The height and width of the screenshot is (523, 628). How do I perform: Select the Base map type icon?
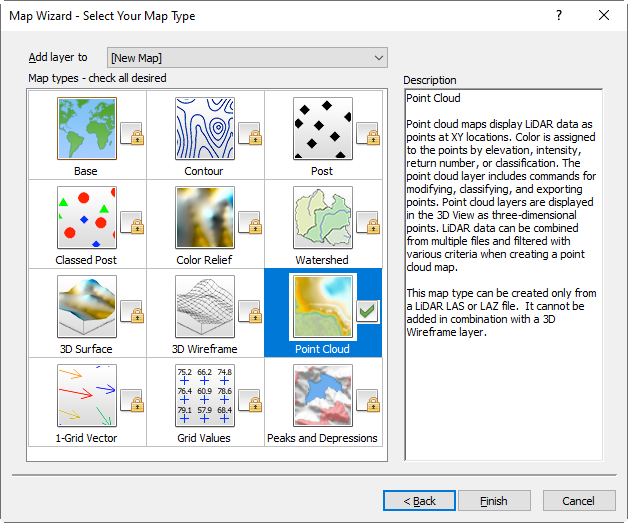pyautogui.click(x=86, y=129)
